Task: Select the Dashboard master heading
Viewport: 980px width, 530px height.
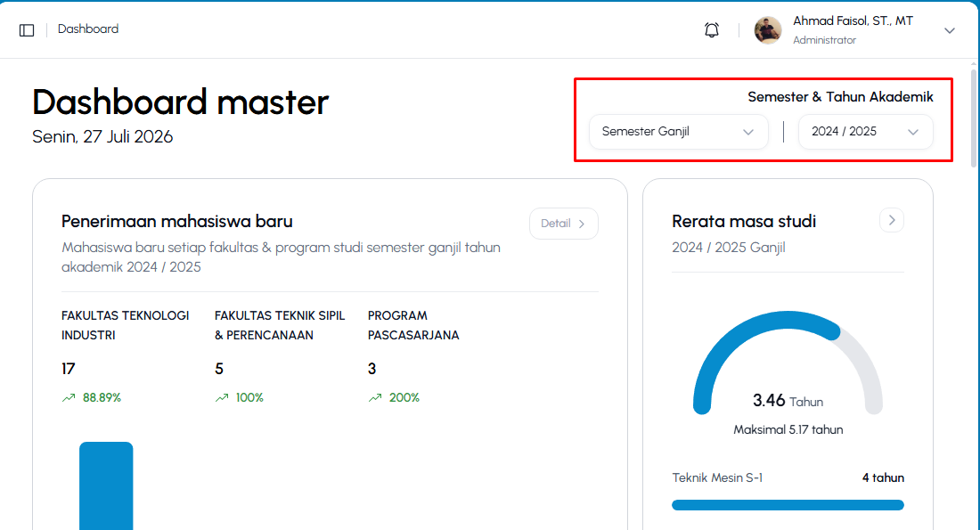Action: [181, 102]
